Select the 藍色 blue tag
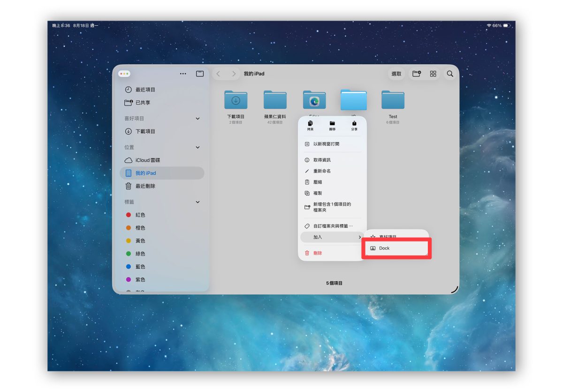This screenshot has height=392, width=563. coord(162,266)
